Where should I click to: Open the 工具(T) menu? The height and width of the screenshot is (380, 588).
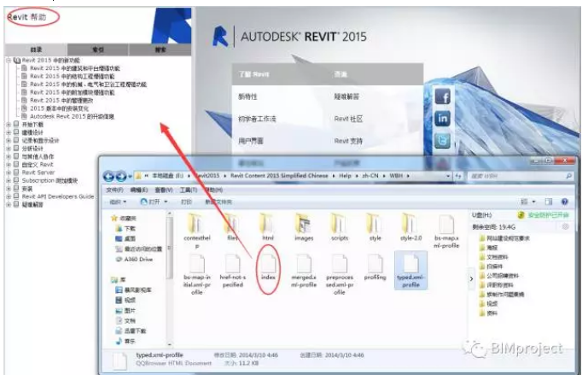pyautogui.click(x=189, y=190)
